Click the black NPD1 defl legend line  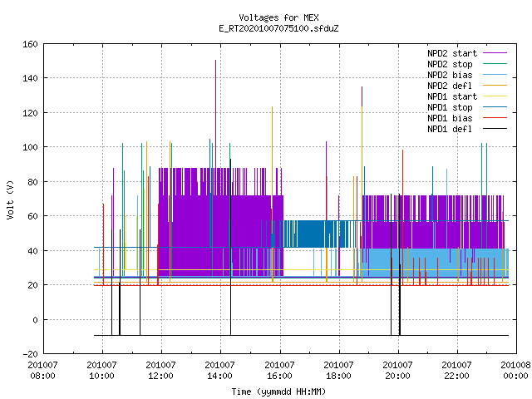coord(495,129)
